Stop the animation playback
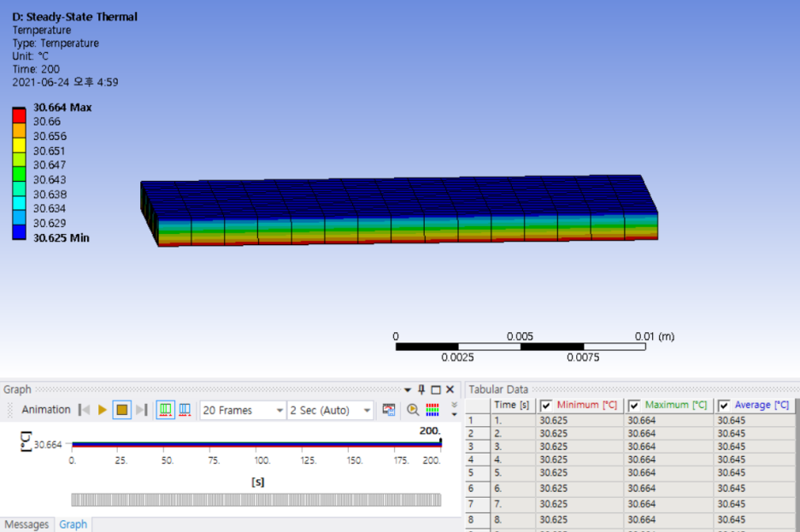 pyautogui.click(x=122, y=410)
